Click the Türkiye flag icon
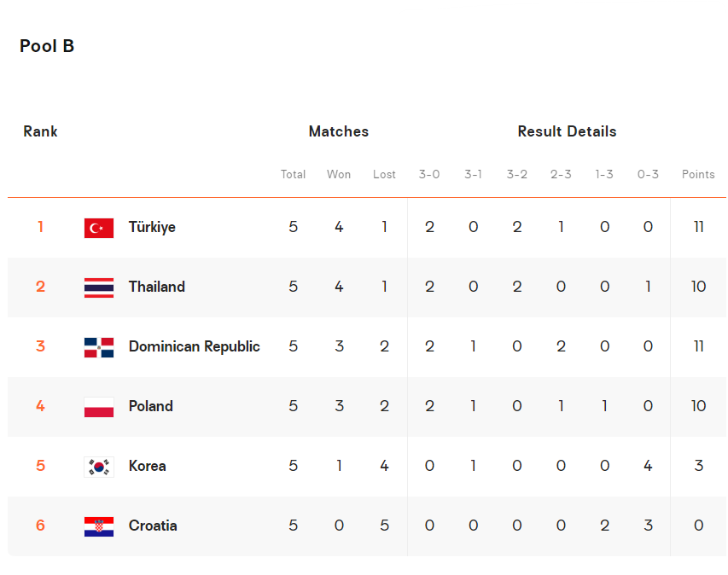Image resolution: width=728 pixels, height=575 pixels. click(99, 228)
